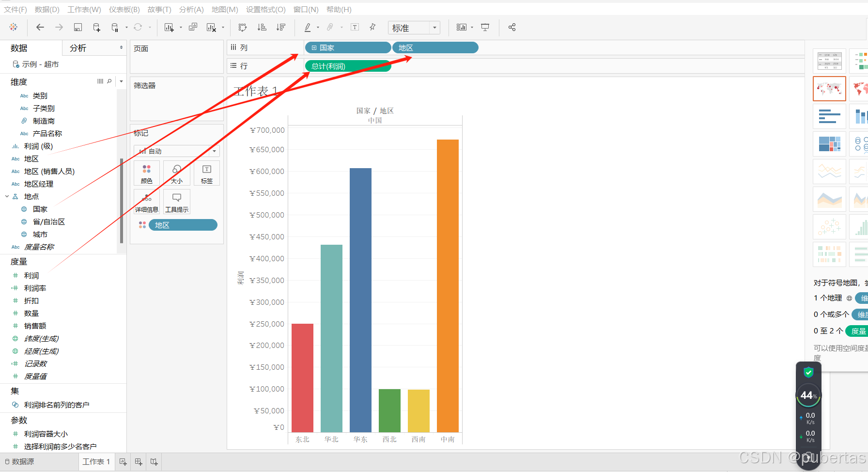The width and height of the screenshot is (868, 472).
Task: Click the Tableau start page logo icon
Action: (14, 27)
